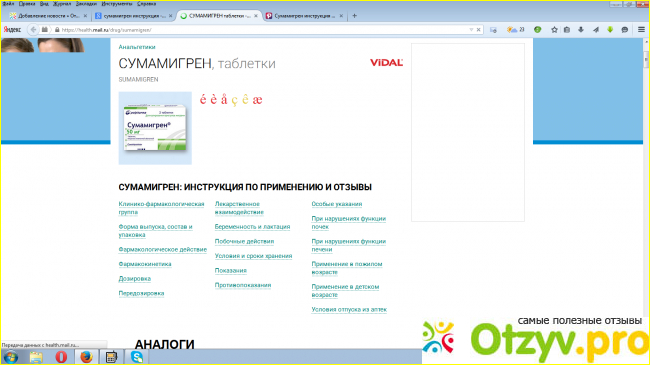Open Skype from the taskbar
The height and width of the screenshot is (365, 650).
137,357
